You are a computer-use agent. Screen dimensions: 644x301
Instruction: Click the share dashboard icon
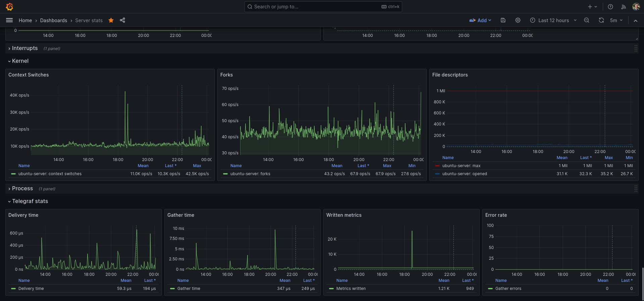pos(122,20)
